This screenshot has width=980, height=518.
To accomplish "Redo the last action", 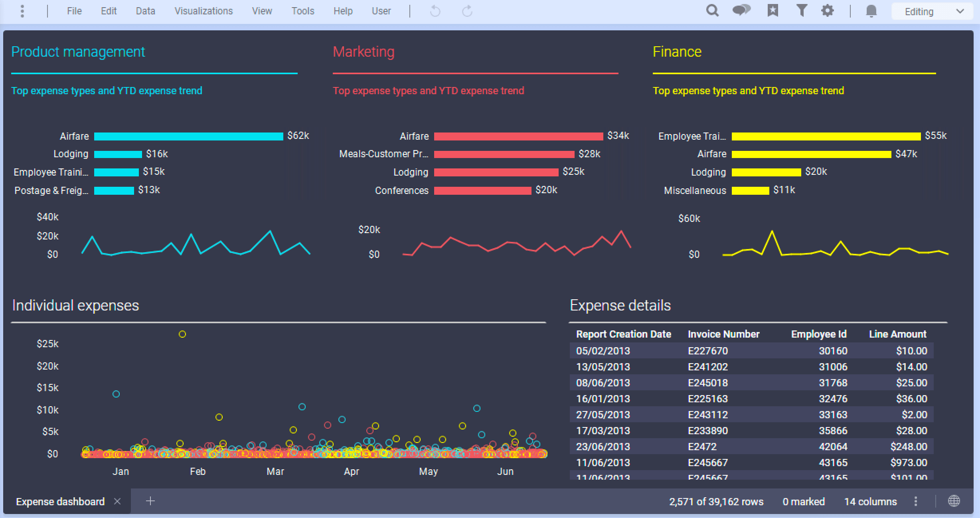I will [466, 11].
